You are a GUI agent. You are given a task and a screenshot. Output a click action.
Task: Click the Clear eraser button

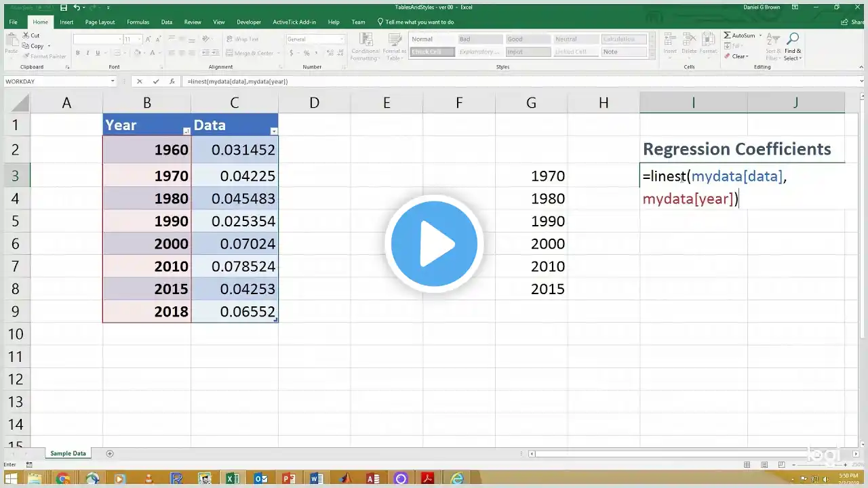click(x=735, y=56)
